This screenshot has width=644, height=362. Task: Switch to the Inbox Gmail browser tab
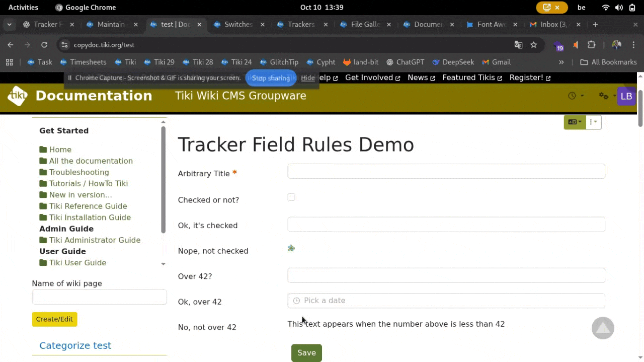click(x=555, y=24)
